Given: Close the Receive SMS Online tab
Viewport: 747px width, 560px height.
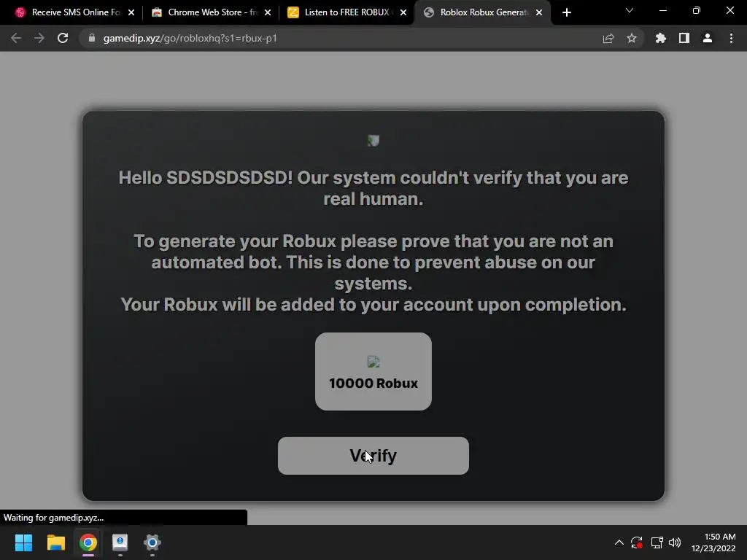Looking at the screenshot, I should (131, 12).
